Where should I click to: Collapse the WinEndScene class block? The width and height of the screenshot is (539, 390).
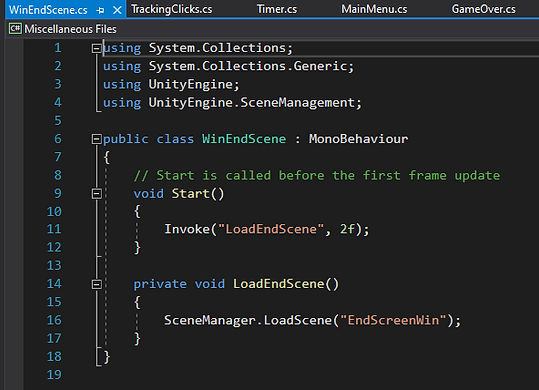[97, 139]
